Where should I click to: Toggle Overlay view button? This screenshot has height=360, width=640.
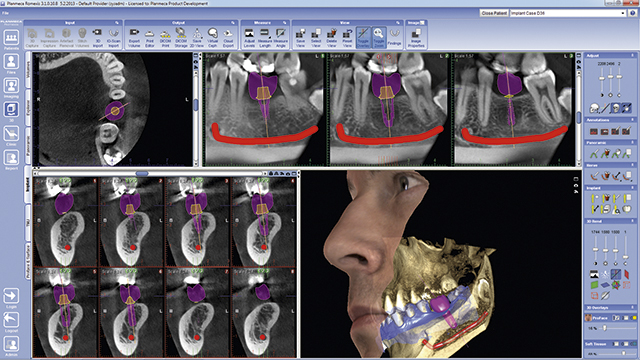coord(363,38)
